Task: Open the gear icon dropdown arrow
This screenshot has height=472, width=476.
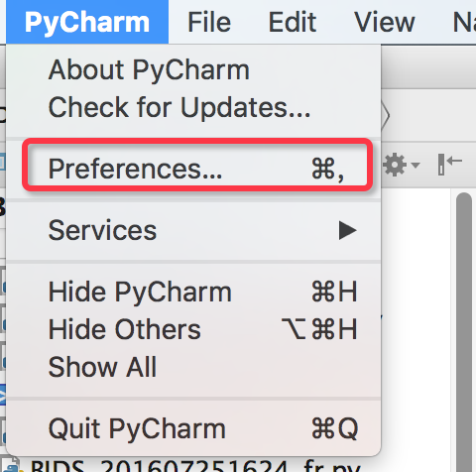Action: pos(416,165)
